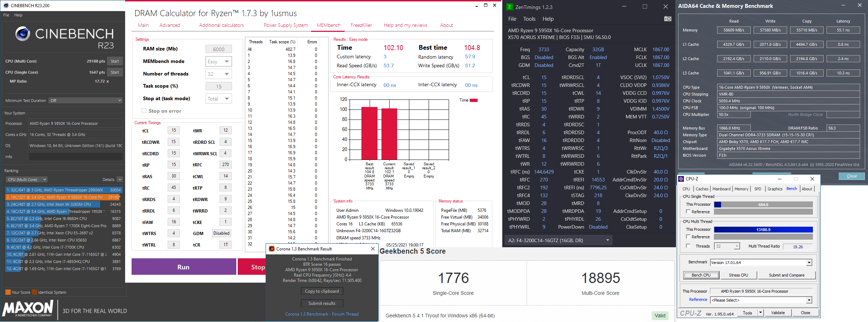Open the Power Supply System tab
This screenshot has height=322, width=868.
tap(286, 25)
